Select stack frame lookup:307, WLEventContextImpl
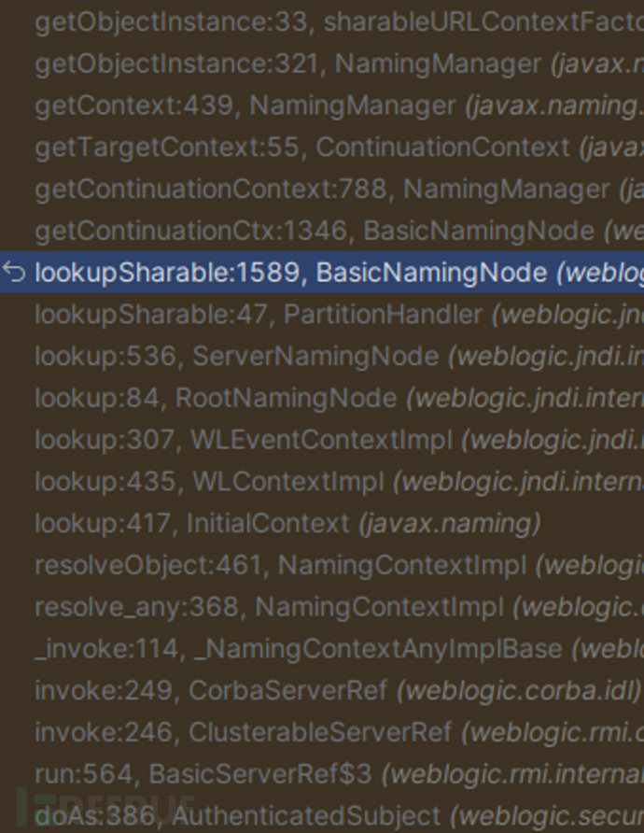The image size is (644, 833). [x=322, y=439]
